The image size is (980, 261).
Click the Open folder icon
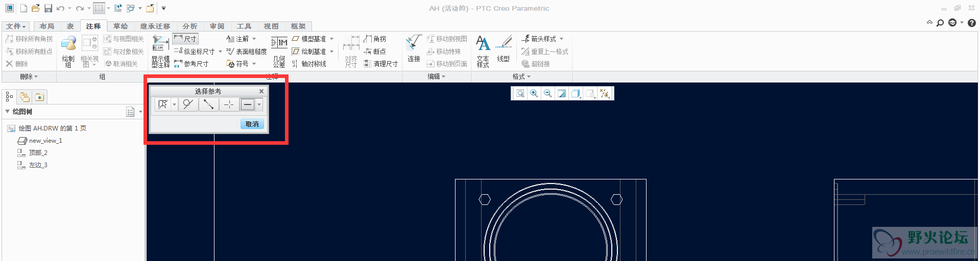(x=36, y=8)
